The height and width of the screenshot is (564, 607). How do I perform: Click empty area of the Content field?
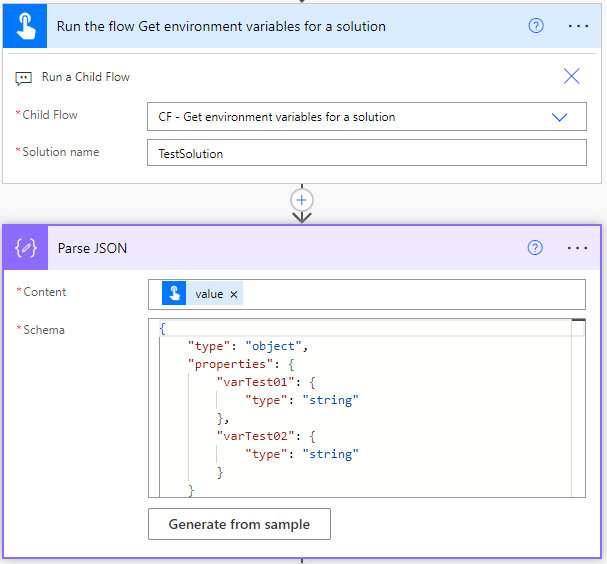tap(410, 294)
